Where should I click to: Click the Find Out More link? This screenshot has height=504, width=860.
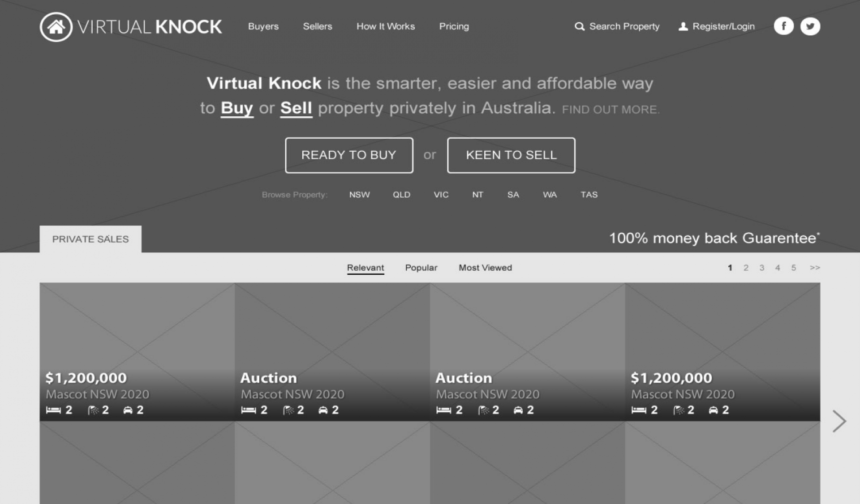tap(611, 110)
